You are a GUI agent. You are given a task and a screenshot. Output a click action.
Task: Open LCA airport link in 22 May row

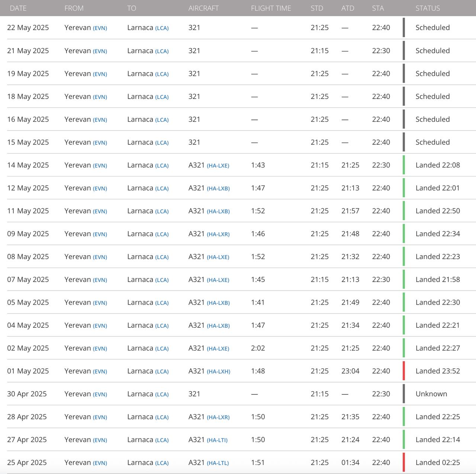pyautogui.click(x=162, y=28)
